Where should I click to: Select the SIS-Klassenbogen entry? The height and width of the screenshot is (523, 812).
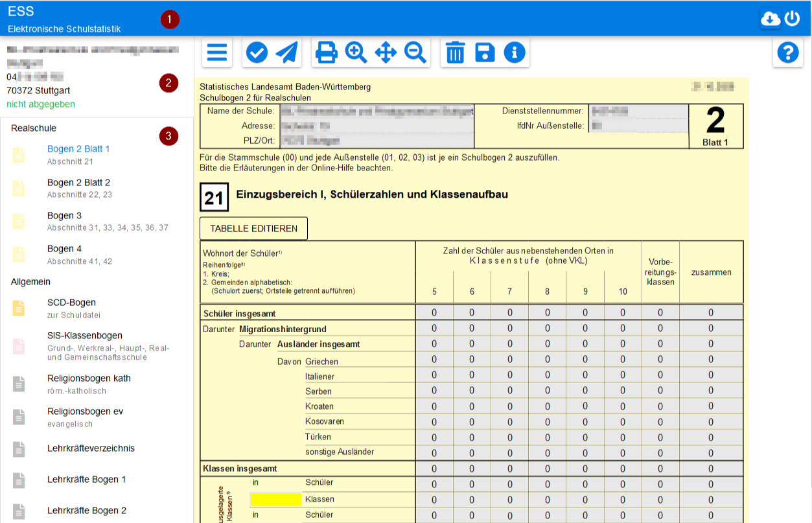[x=84, y=336]
